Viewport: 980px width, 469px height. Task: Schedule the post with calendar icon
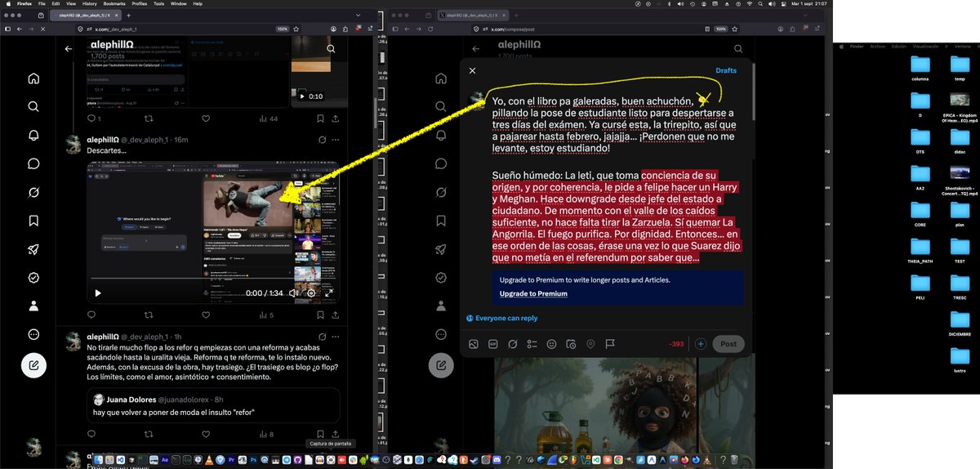tap(571, 344)
